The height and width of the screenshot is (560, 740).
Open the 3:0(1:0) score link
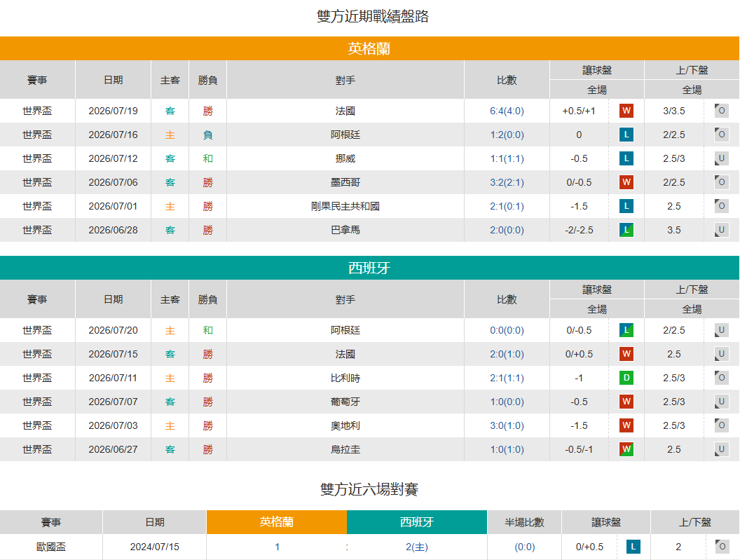pos(507,425)
